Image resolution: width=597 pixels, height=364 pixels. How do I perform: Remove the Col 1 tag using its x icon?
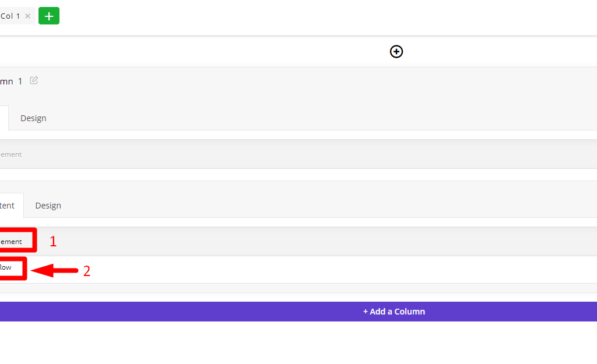coord(27,16)
